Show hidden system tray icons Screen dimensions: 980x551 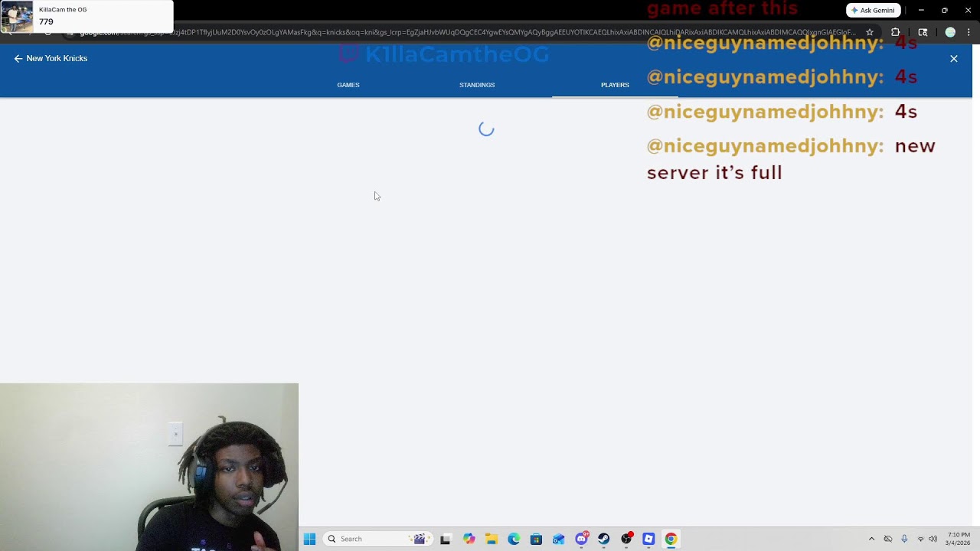871,539
